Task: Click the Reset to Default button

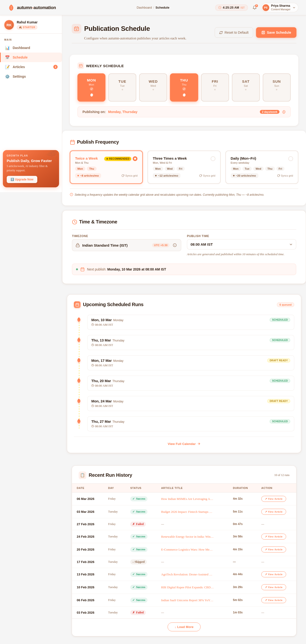Action: coord(234,32)
